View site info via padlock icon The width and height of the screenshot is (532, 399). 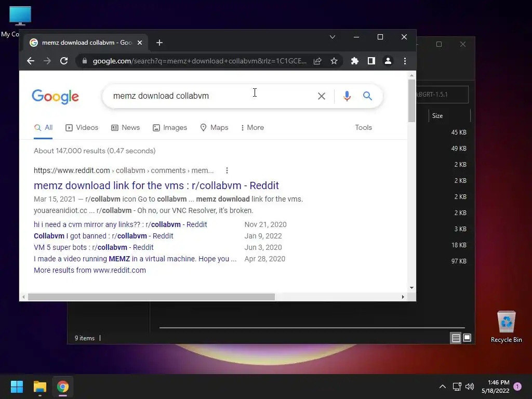coord(85,61)
